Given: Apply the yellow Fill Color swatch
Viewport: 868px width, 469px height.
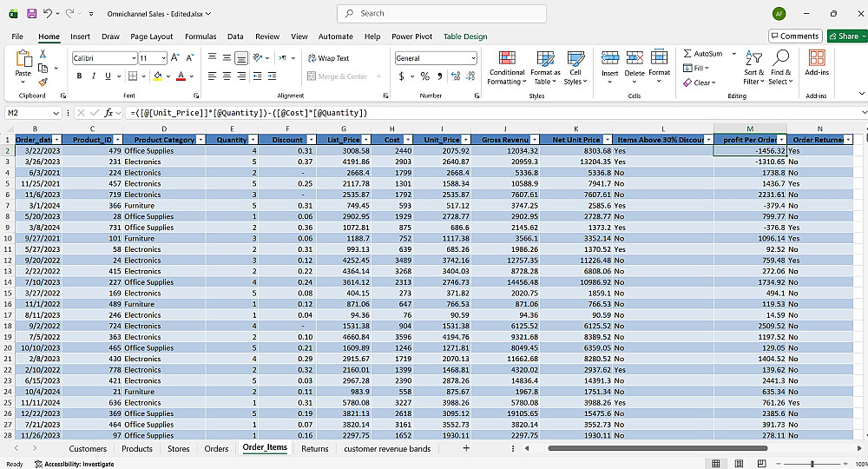Looking at the screenshot, I should click(x=157, y=76).
